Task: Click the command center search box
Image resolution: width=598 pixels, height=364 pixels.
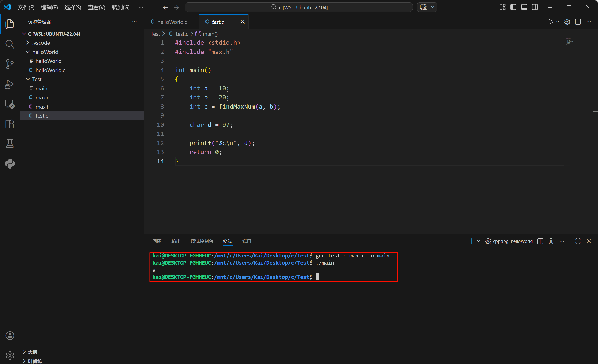Action: point(299,7)
